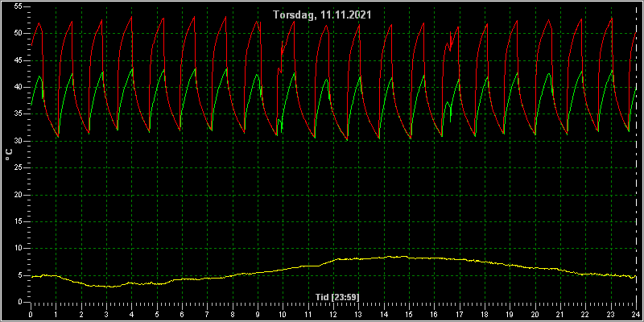
Task: Click the 20 value on temperature axis
Action: [19, 195]
